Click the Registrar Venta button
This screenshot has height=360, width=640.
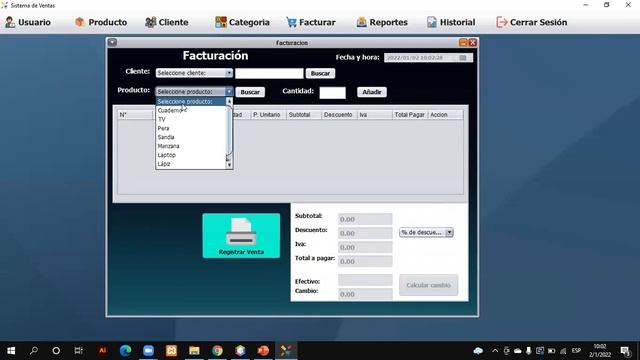pos(241,236)
